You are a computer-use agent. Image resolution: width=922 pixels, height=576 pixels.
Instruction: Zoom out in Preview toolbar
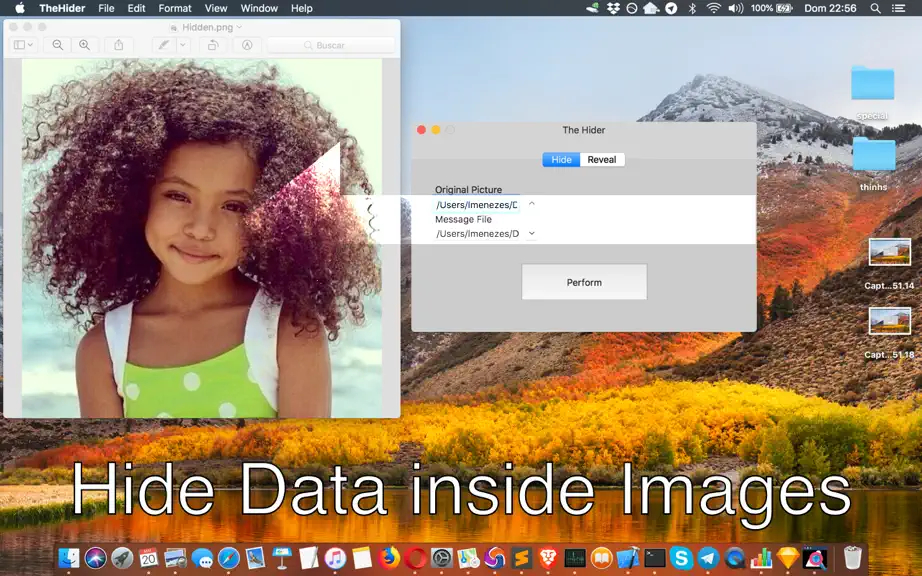coord(58,45)
